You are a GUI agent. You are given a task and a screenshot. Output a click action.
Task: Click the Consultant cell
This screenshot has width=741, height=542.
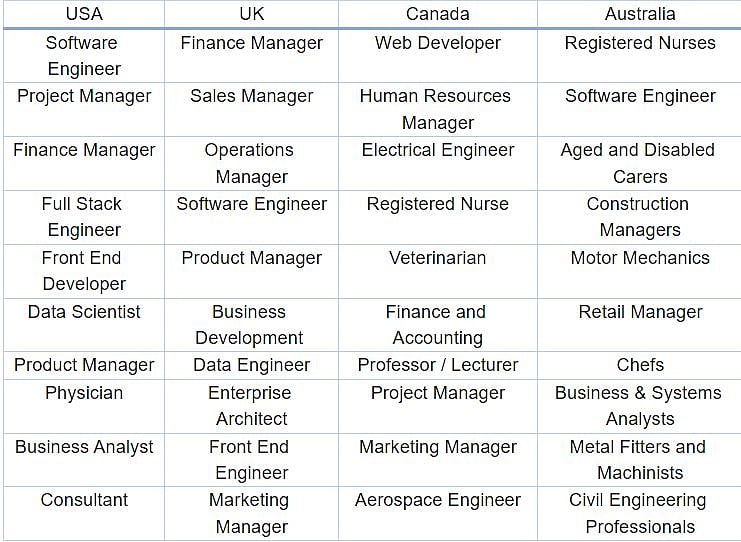tap(83, 500)
